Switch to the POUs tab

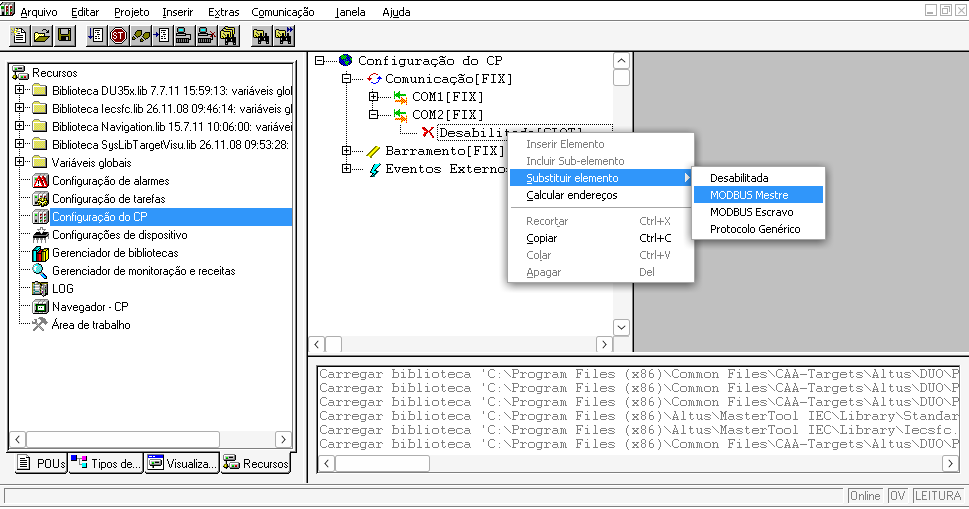40,463
